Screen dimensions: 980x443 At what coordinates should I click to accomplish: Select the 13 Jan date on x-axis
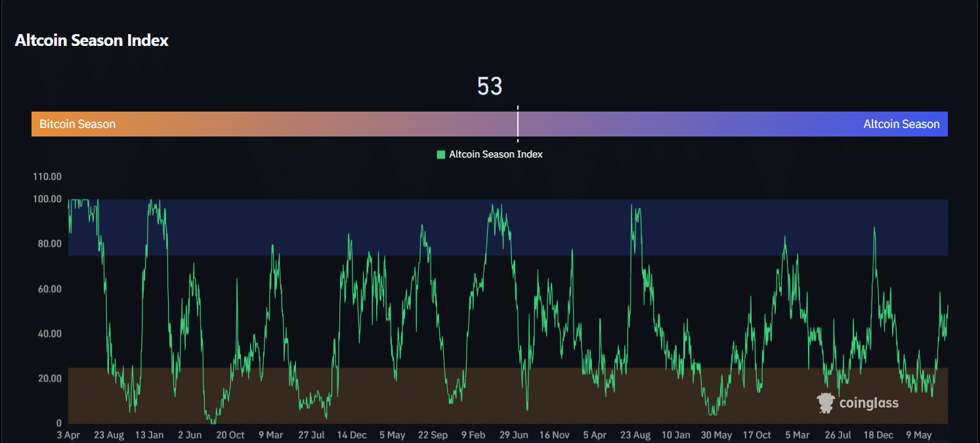149,435
